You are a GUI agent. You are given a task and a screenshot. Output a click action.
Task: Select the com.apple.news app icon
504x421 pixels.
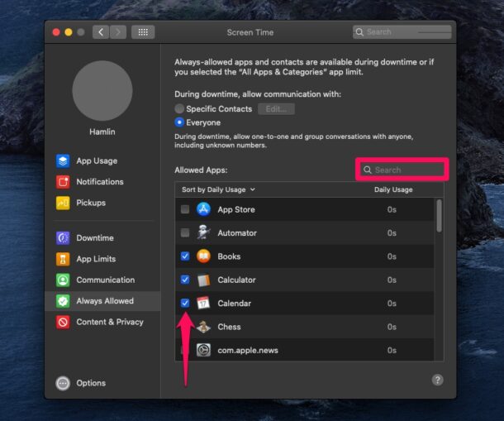[203, 350]
